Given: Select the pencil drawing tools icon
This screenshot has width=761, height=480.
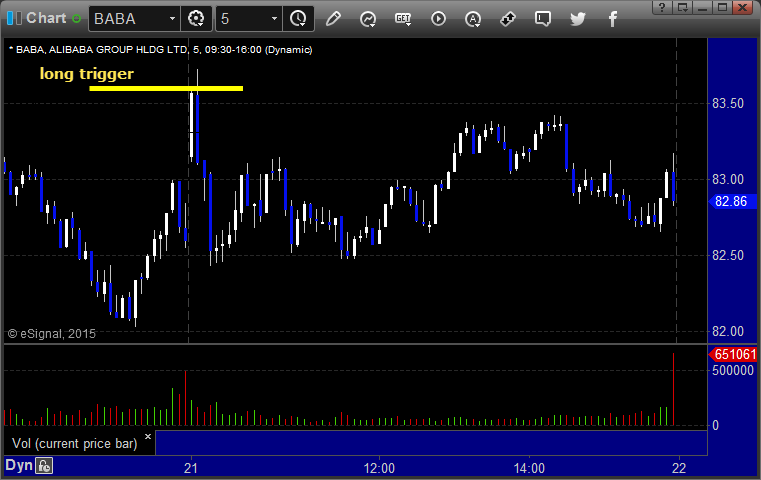Looking at the screenshot, I should (x=333, y=19).
